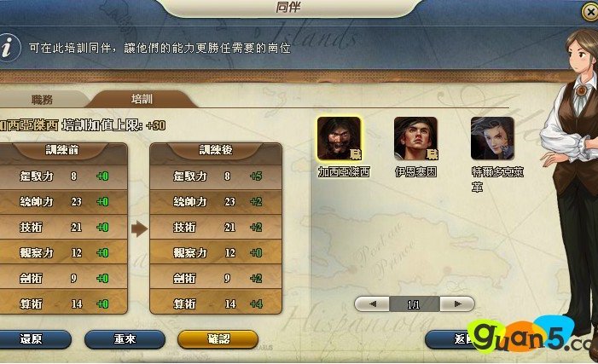
Task: Select the 算術 row in 訓練後 panel
Action: tap(216, 303)
